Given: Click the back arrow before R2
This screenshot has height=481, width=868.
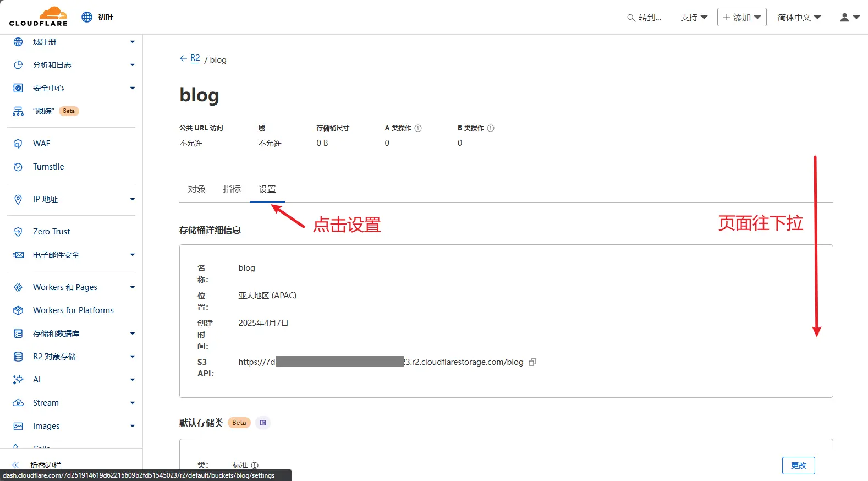Looking at the screenshot, I should click(184, 58).
